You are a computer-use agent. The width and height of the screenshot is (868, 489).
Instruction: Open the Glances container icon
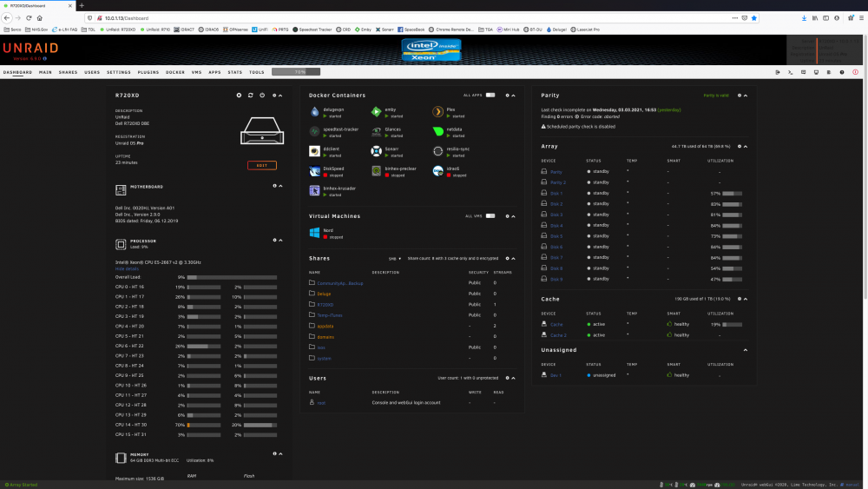tap(376, 132)
